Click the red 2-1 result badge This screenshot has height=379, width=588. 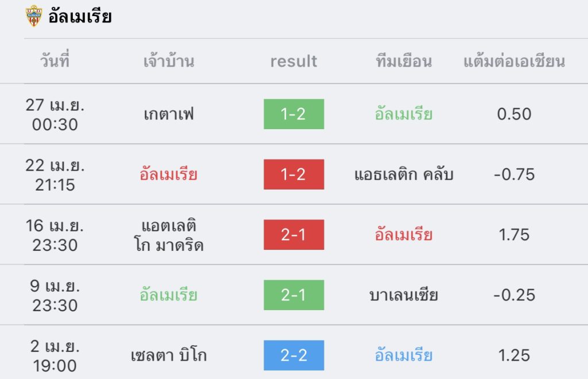click(293, 235)
